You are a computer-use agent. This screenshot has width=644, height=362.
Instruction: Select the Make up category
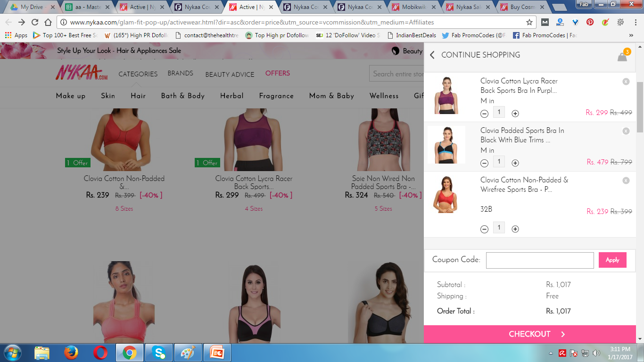pyautogui.click(x=71, y=96)
